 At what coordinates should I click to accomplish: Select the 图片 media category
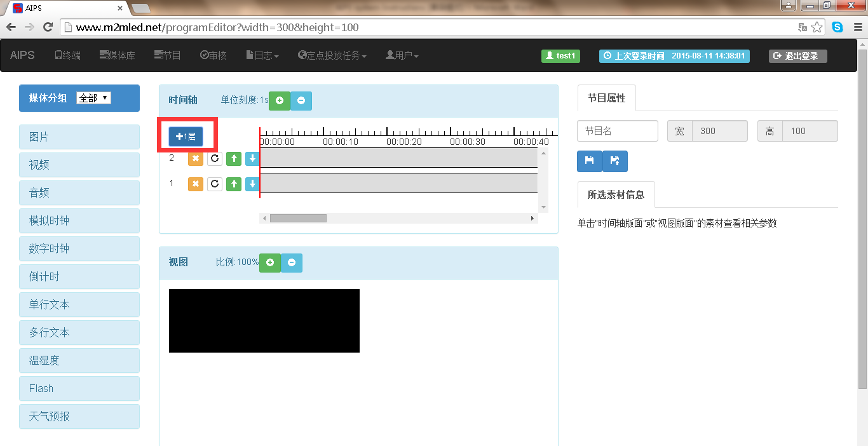coord(79,137)
